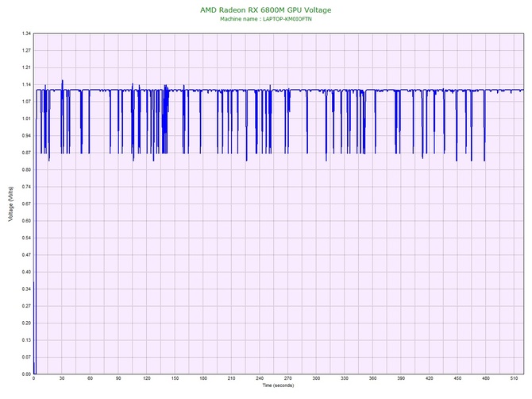Select the 420 seconds time axis label
The image size is (532, 399).
coord(430,378)
